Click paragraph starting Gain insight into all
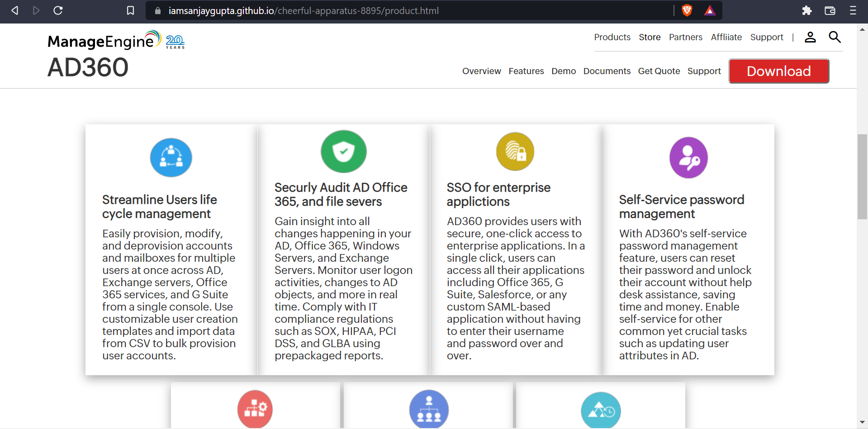Screen dimensions: 868x429 343,288
